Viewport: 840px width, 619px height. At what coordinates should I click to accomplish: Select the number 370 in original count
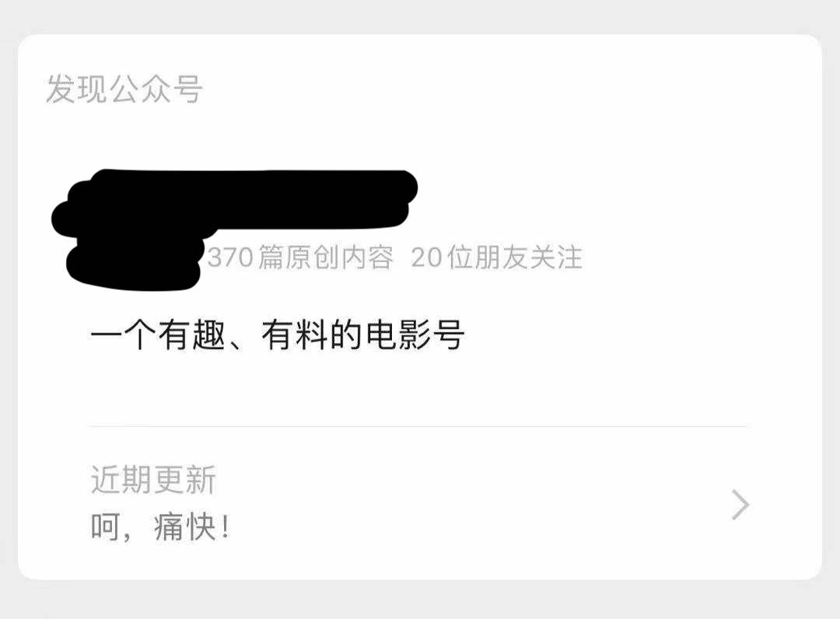[x=230, y=257]
